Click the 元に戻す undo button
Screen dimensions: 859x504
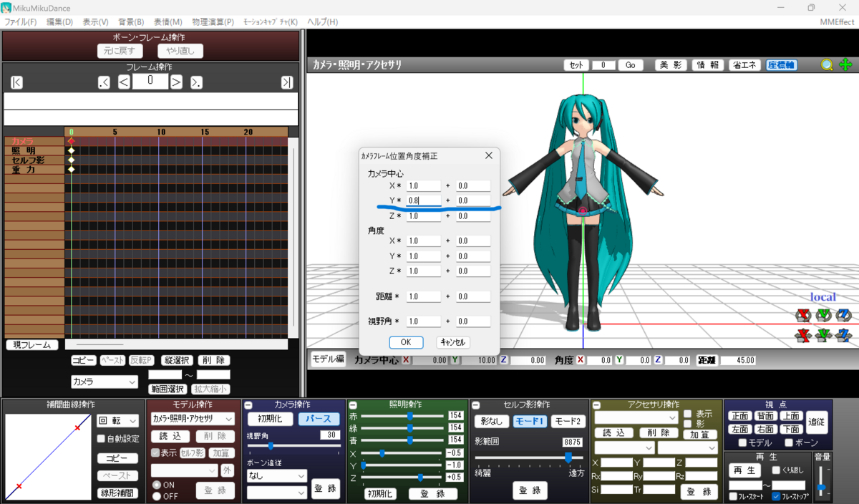[x=120, y=51]
